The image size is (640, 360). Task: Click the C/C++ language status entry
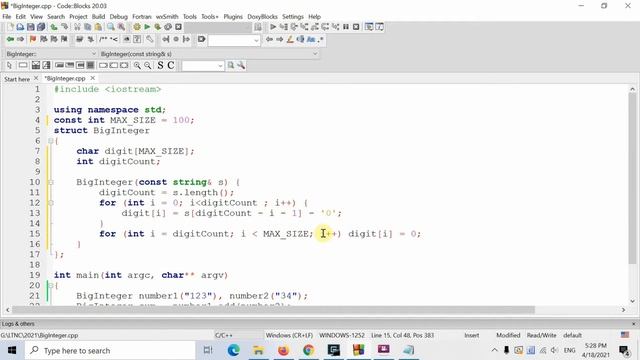[224, 335]
